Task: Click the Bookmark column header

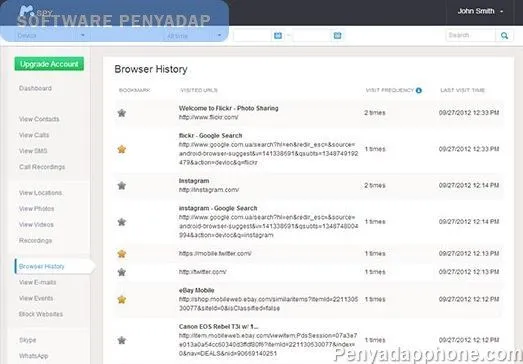Action: 134,90
